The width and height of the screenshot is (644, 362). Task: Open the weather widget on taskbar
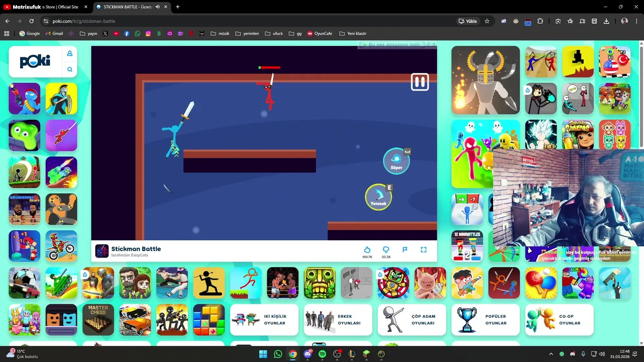(23, 354)
